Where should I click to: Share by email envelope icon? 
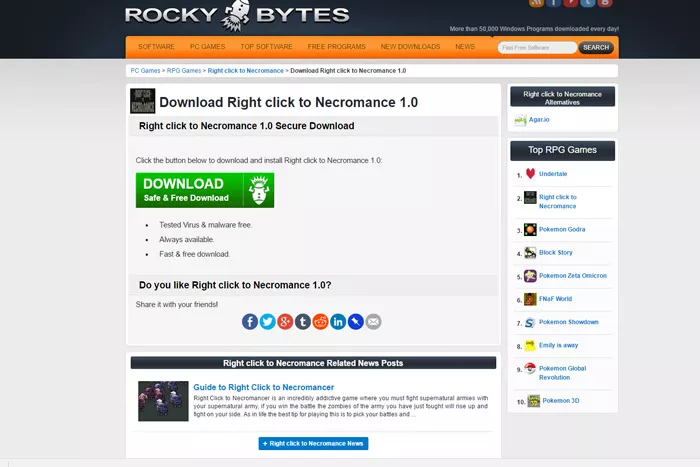373,321
